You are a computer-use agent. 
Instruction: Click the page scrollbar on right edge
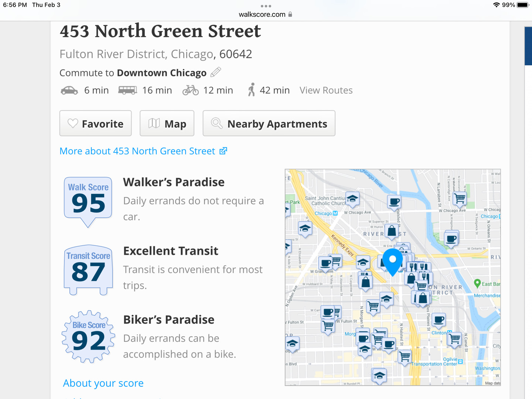[528, 46]
